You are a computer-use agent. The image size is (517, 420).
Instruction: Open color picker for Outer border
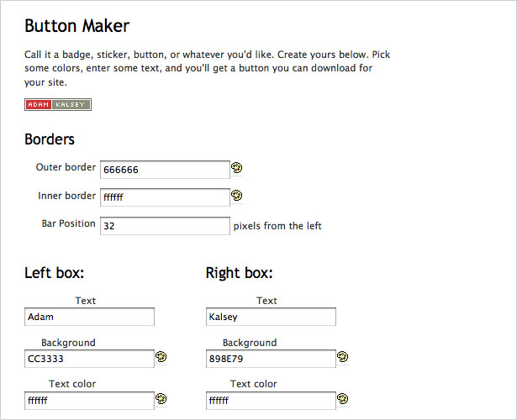pos(237,168)
